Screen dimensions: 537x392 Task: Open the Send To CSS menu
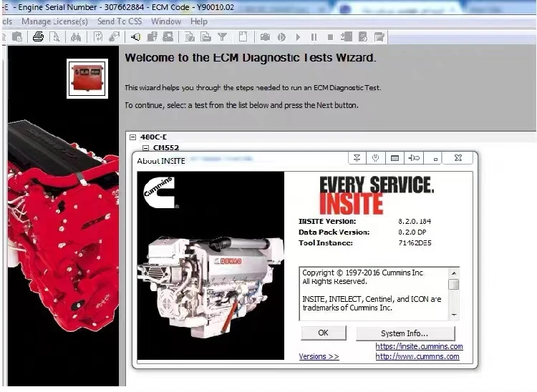click(x=120, y=21)
